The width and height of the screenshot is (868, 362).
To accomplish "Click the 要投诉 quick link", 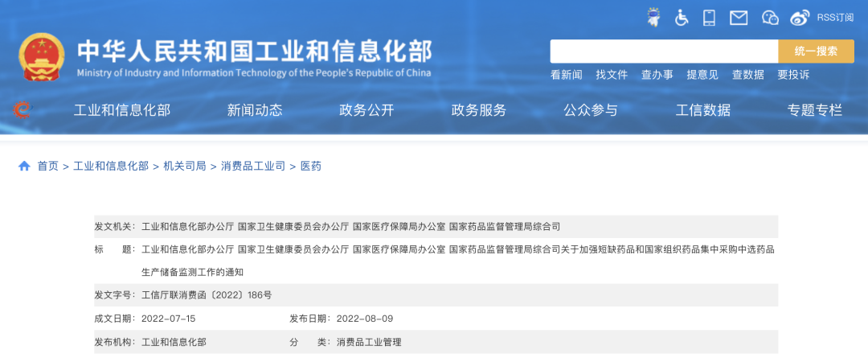I will 793,75.
